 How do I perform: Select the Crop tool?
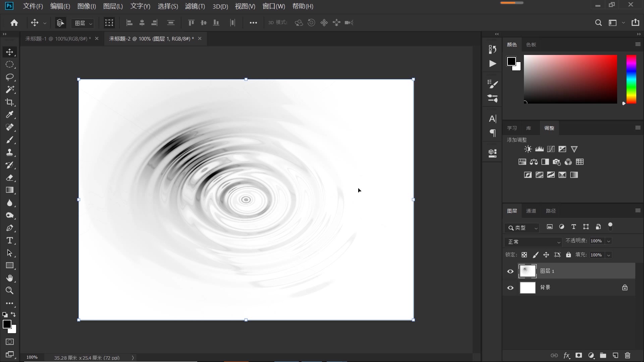(10, 102)
